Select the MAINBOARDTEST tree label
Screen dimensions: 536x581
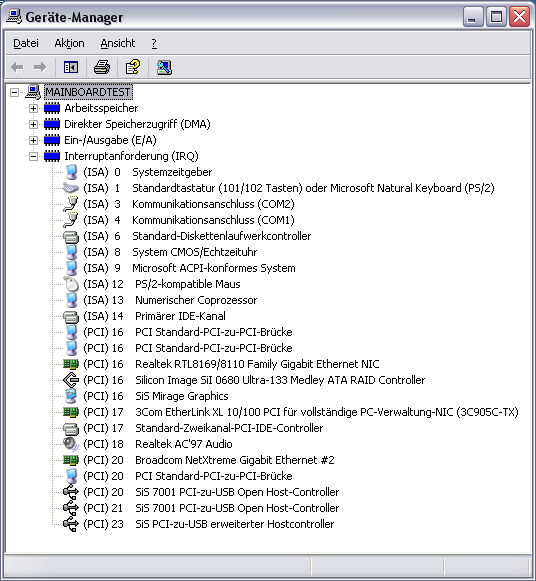[x=88, y=92]
